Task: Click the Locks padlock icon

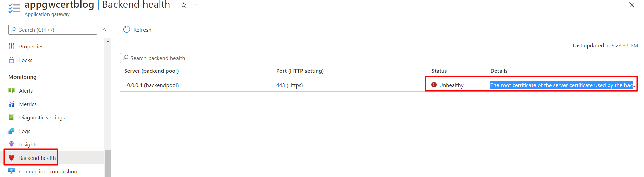Action: pyautogui.click(x=12, y=60)
